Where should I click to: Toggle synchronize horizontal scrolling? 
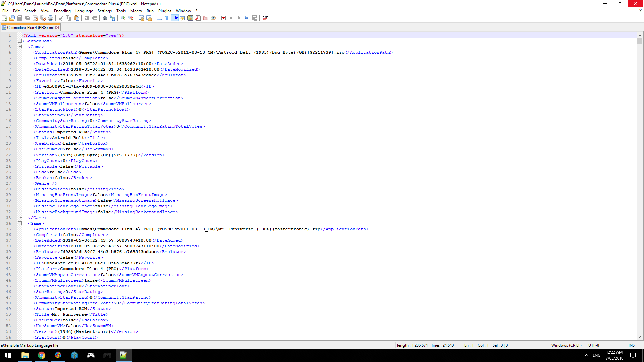(149, 18)
